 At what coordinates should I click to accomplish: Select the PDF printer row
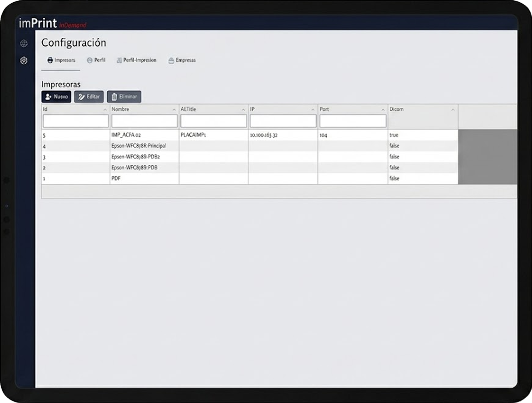coord(116,179)
